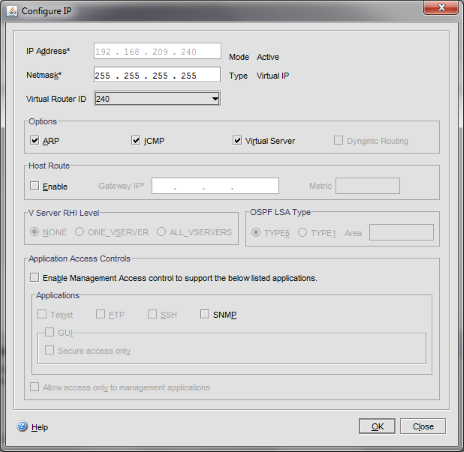Check the SNMP application box

point(205,314)
